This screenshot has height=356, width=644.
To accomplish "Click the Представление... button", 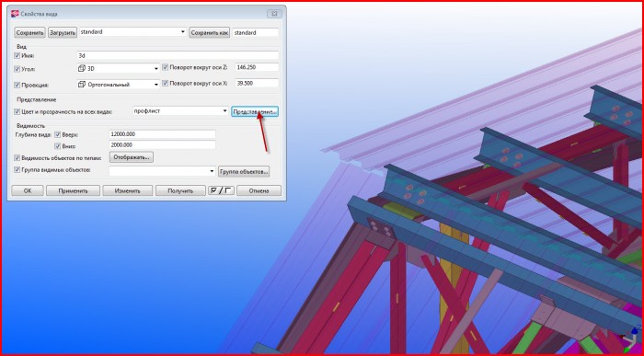I will pyautogui.click(x=255, y=111).
